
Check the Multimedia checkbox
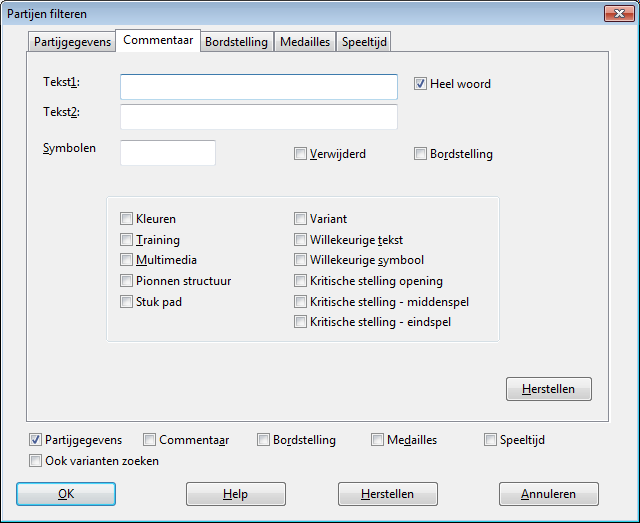click(127, 260)
